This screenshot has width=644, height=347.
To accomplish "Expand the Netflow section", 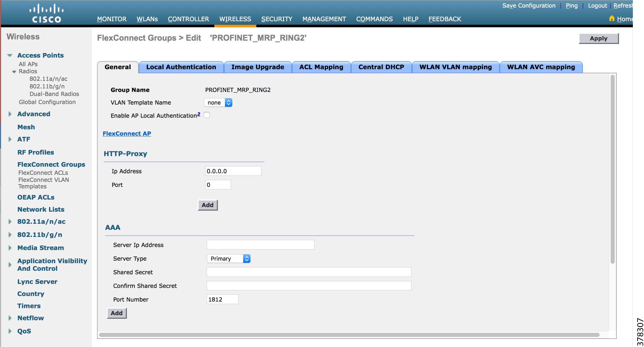I will [x=10, y=318].
